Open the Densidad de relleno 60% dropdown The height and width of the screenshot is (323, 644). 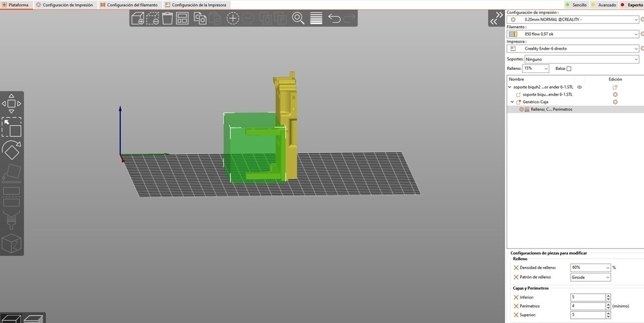591,268
